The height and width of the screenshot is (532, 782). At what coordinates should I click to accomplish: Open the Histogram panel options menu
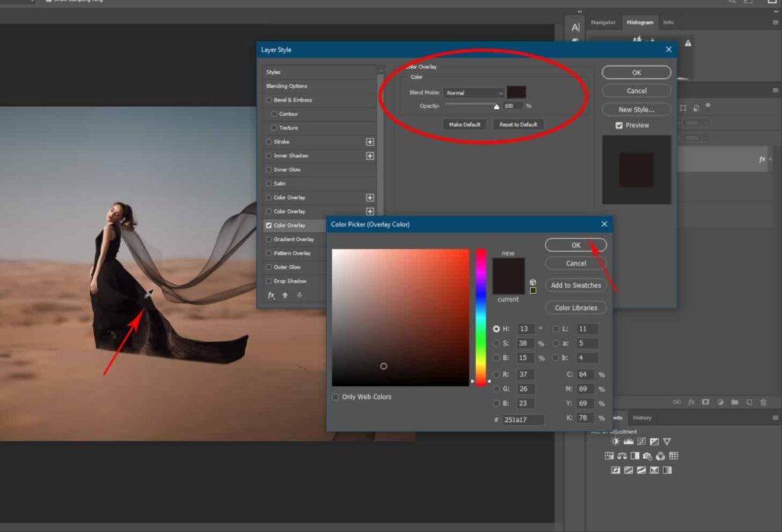[x=775, y=22]
